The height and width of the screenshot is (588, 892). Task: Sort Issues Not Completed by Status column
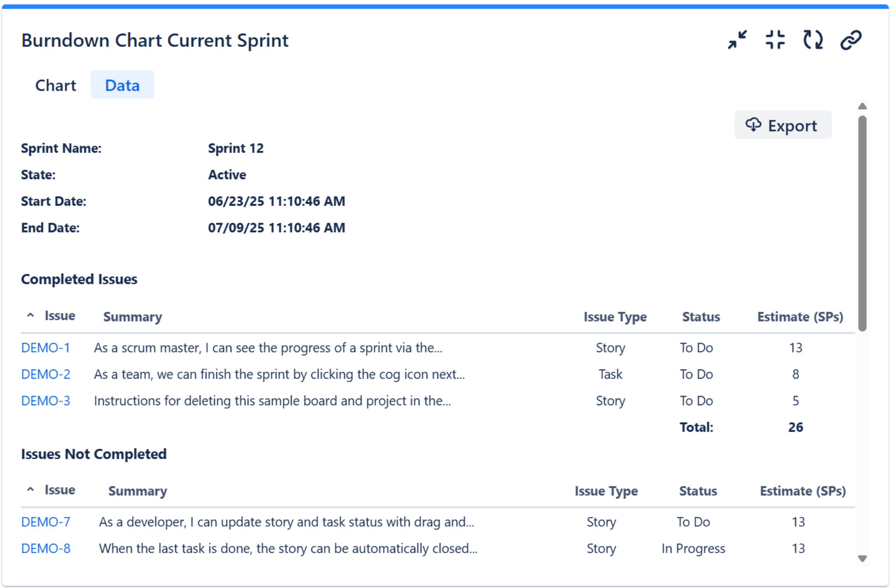[698, 491]
